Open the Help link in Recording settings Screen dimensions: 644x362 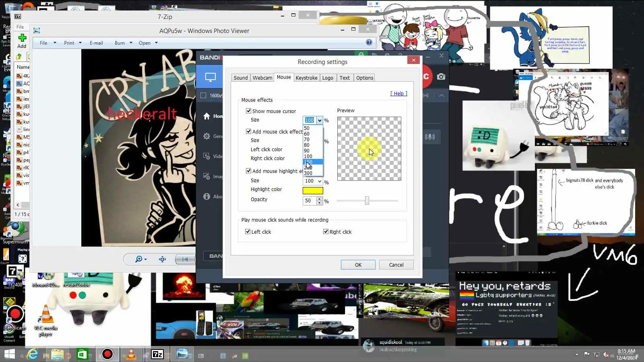point(399,94)
